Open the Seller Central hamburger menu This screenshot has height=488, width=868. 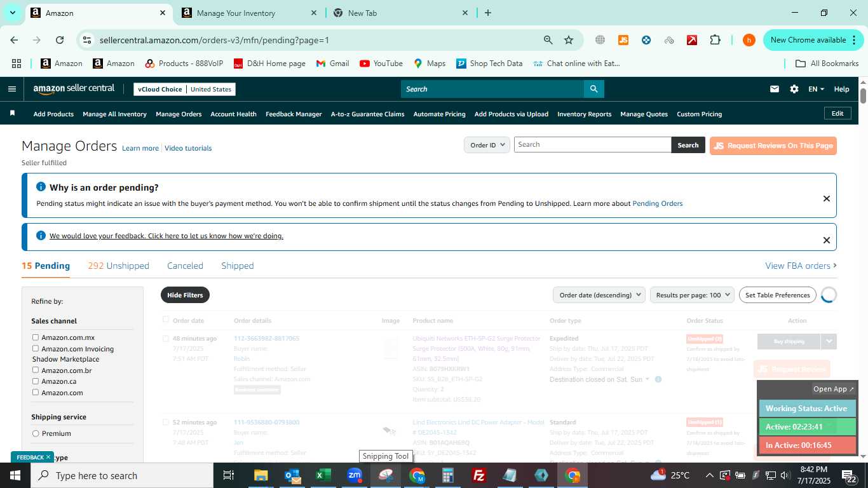tap(11, 89)
